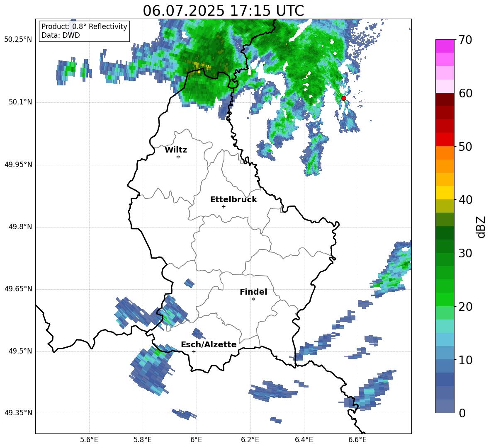Click the 6.4°E longitude label
491x448 pixels.
coord(304,440)
